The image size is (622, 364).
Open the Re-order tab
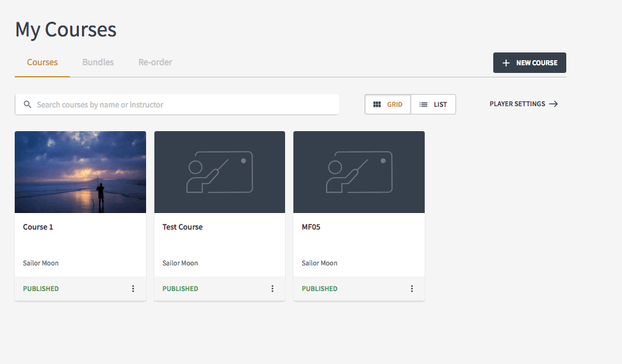155,62
